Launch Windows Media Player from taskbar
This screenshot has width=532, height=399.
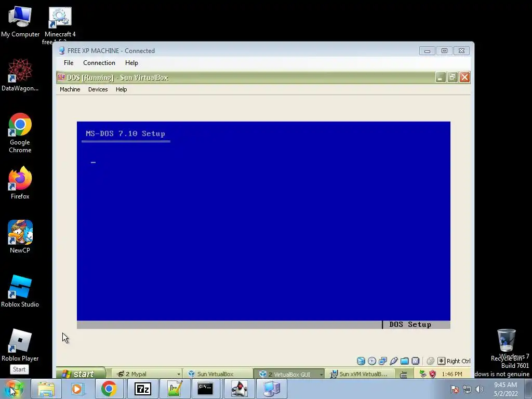77,389
